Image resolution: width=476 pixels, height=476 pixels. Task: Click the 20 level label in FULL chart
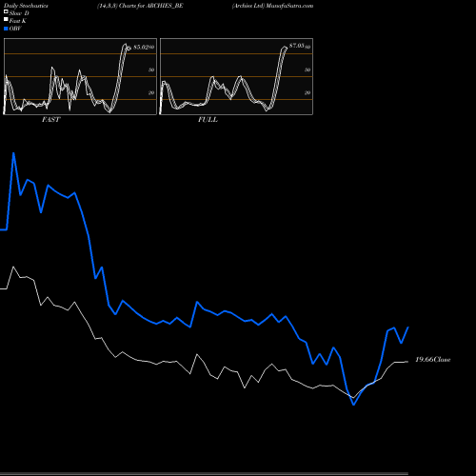[307, 92]
